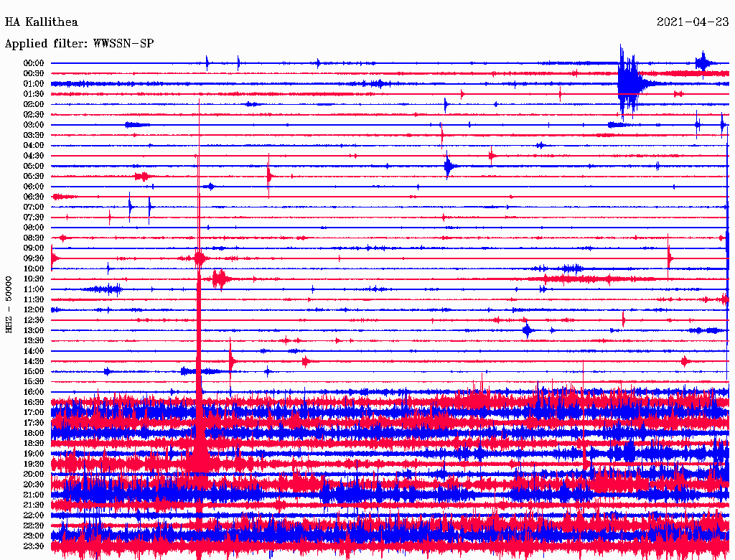Select the 13:00 time label
735x560 pixels.
[34, 331]
